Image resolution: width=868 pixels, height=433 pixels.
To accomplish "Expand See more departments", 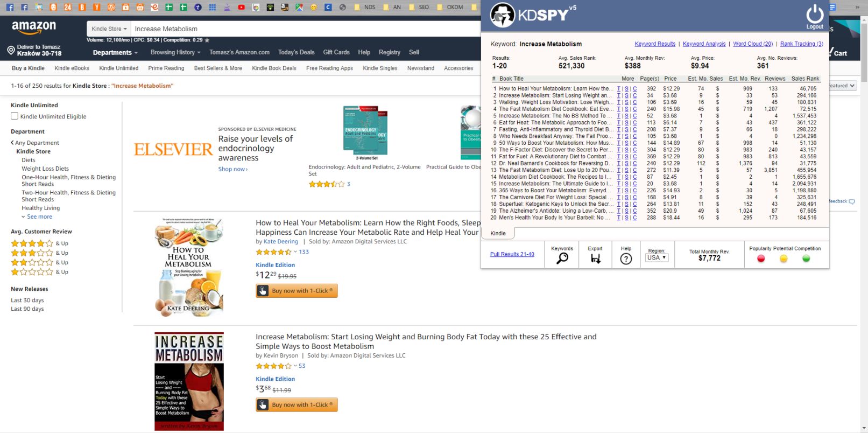I will (x=37, y=216).
